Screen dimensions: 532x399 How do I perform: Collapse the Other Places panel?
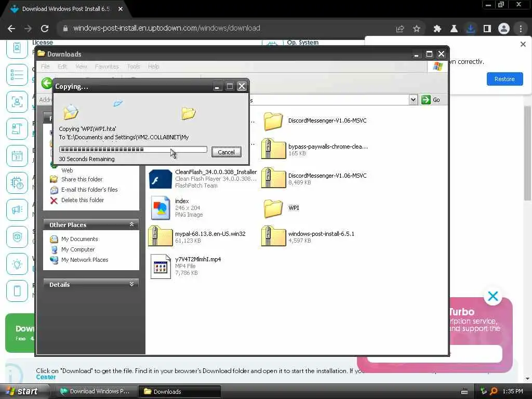pos(131,224)
